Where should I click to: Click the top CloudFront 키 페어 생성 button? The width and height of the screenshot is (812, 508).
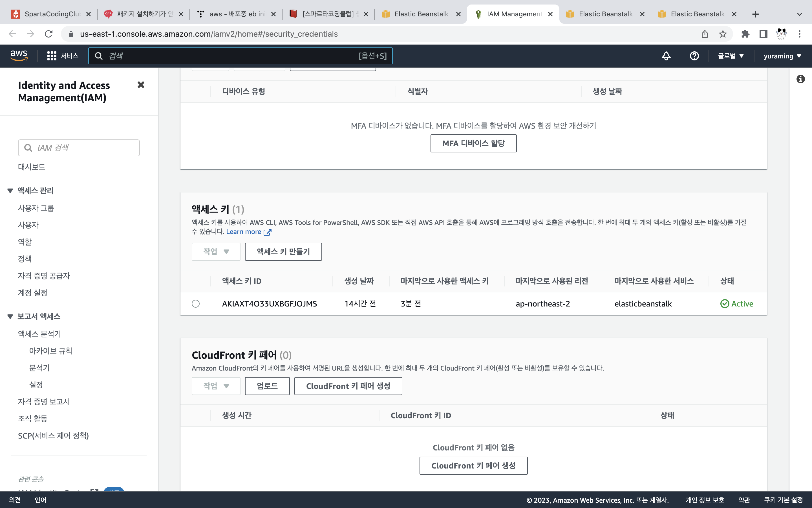pos(348,386)
